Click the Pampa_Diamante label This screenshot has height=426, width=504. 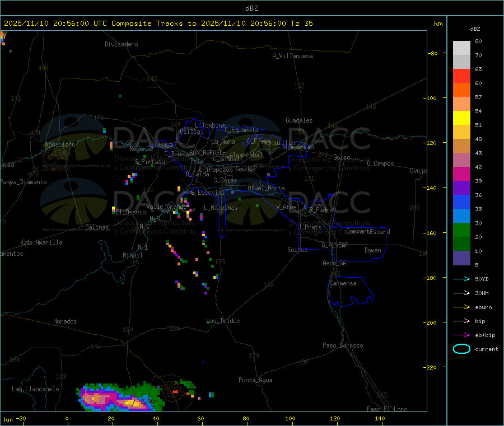point(23,182)
